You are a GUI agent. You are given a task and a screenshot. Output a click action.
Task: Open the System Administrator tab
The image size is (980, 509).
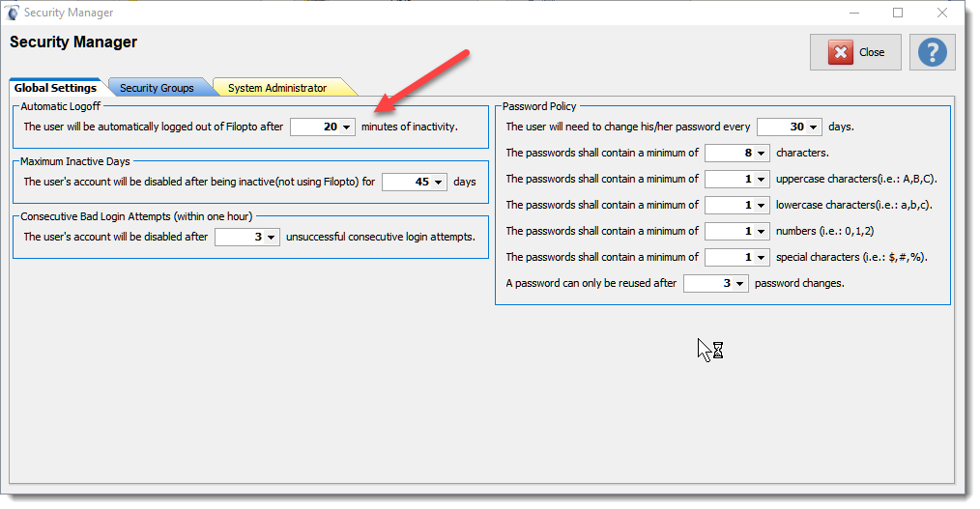tap(277, 88)
